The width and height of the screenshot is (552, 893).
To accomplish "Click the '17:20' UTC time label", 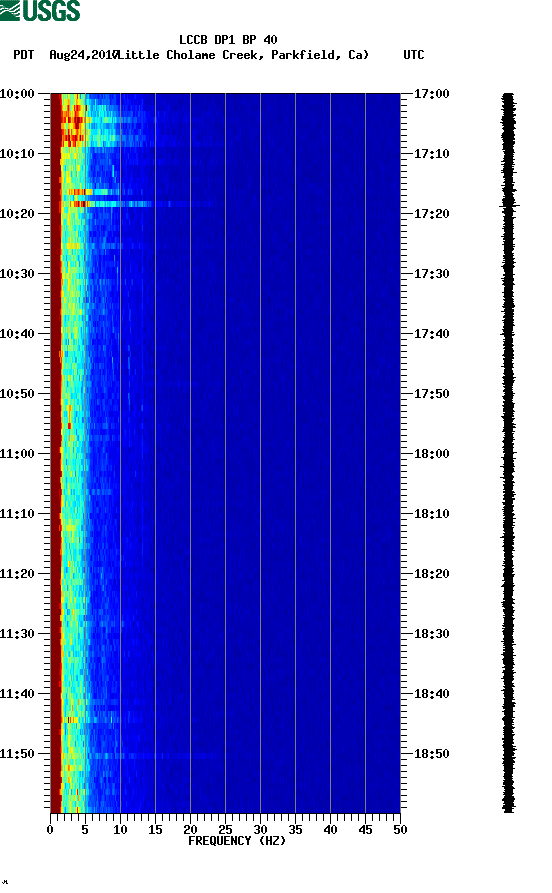I will click(432, 214).
